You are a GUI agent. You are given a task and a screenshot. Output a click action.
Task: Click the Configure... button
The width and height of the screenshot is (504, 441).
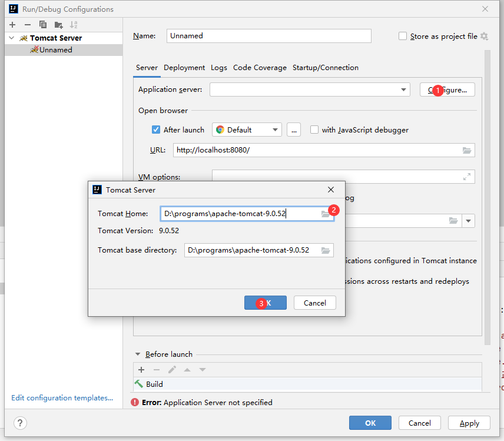pyautogui.click(x=447, y=89)
